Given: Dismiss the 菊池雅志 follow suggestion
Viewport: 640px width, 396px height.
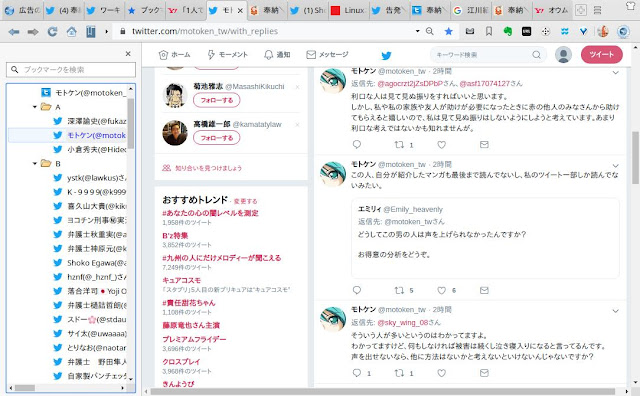Looking at the screenshot, I should click(297, 87).
